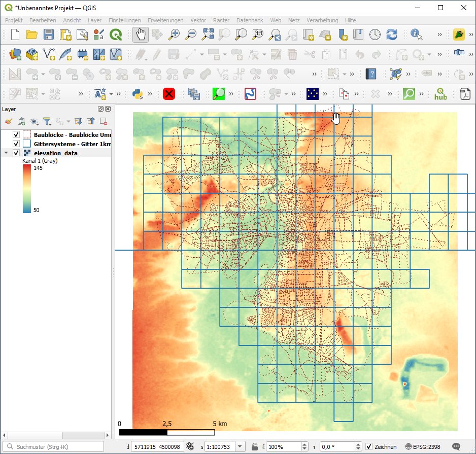The image size is (476, 454).
Task: Create a new GeoPackage layer
Action: tap(32, 54)
